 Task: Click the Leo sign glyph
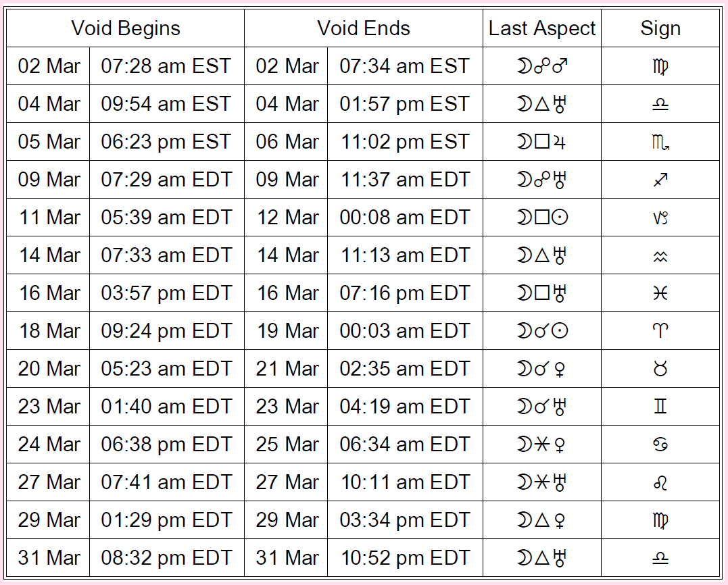click(x=660, y=482)
